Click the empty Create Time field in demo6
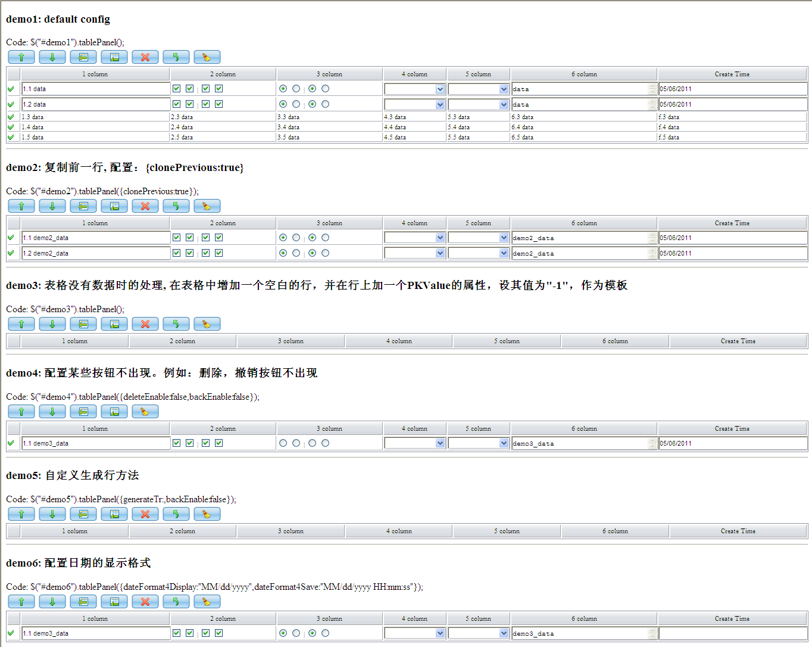 pyautogui.click(x=733, y=633)
